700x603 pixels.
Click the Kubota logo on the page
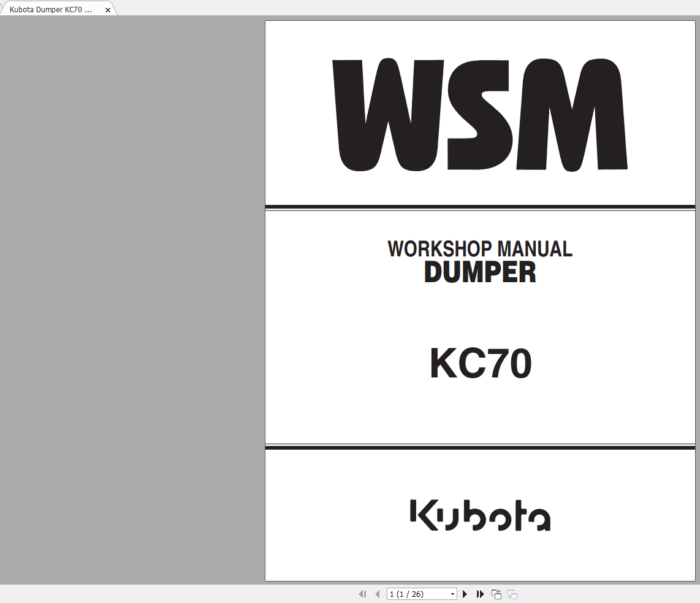point(481,515)
